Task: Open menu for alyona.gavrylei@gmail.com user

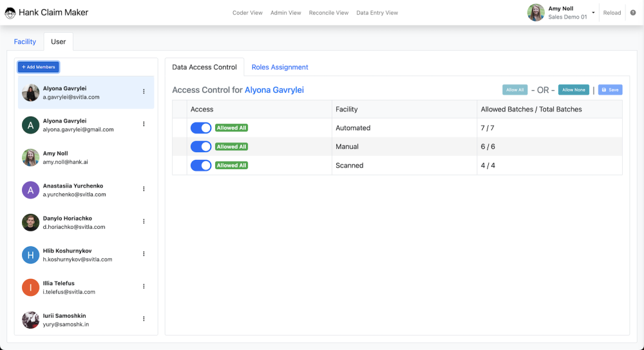Action: 144,124
